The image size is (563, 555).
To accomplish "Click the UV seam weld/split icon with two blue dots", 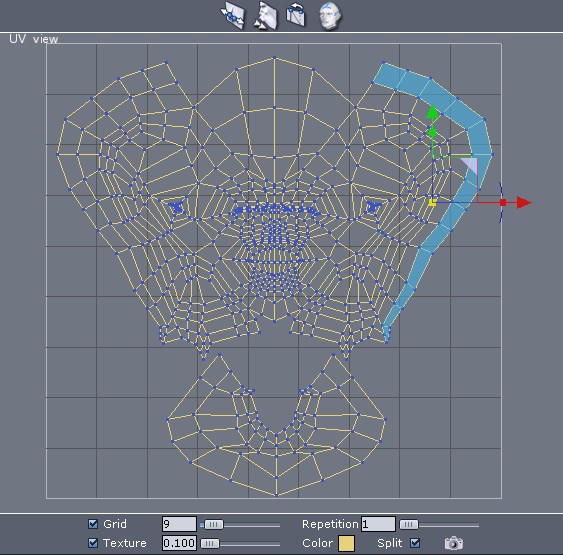I will tap(232, 15).
